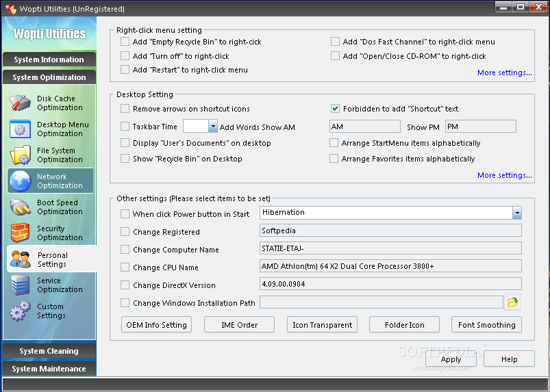Focus the Softpedia registered name field

pyautogui.click(x=390, y=231)
